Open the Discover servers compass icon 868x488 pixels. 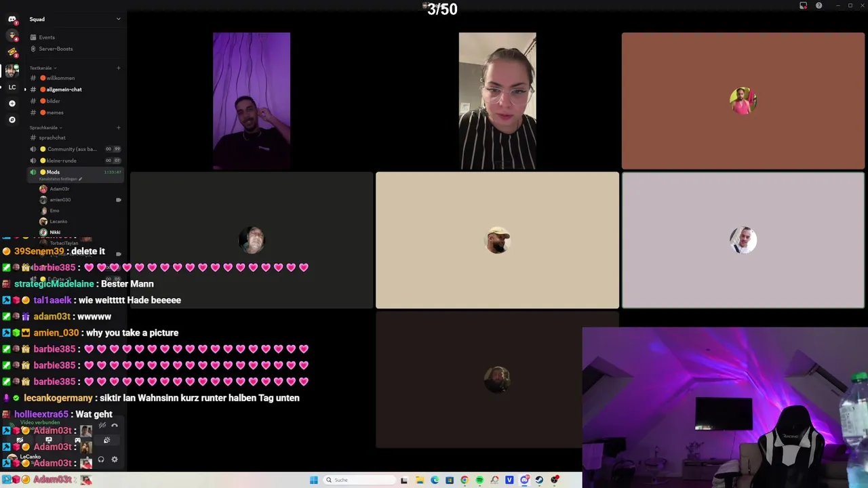pos(12,120)
